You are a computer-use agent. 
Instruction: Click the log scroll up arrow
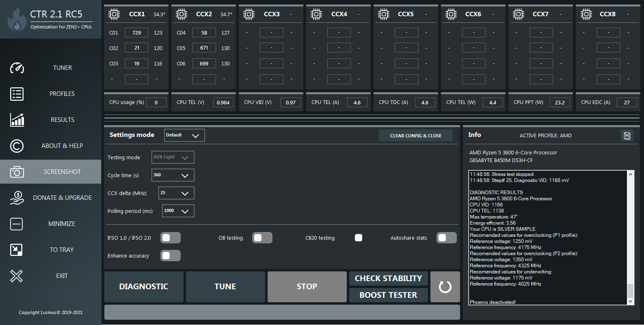[x=630, y=174]
